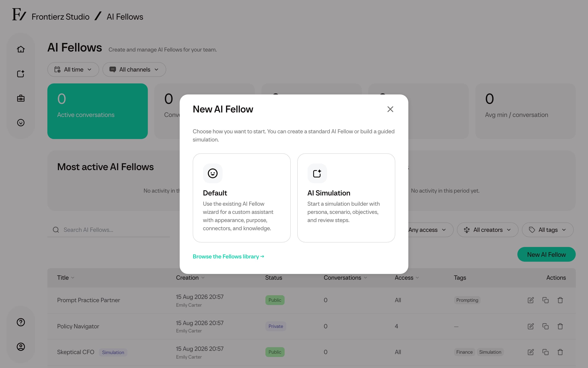This screenshot has height=368, width=588.
Task: Expand the All time filter dropdown
Action: pyautogui.click(x=73, y=70)
